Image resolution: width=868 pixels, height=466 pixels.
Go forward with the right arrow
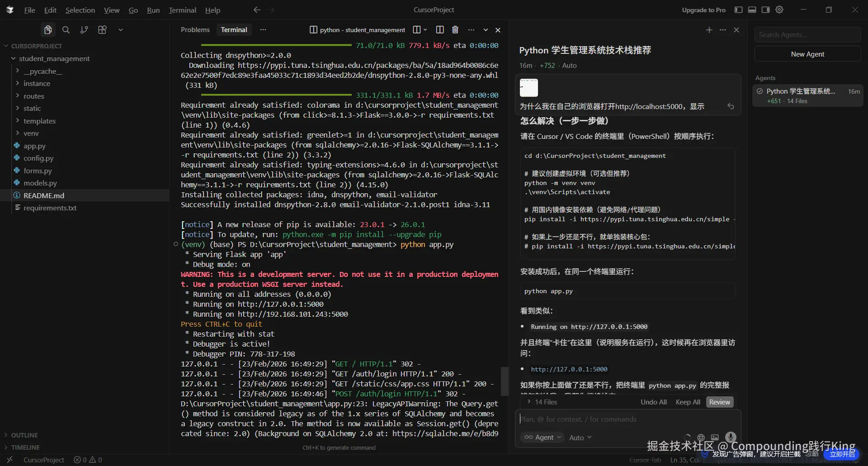[271, 10]
